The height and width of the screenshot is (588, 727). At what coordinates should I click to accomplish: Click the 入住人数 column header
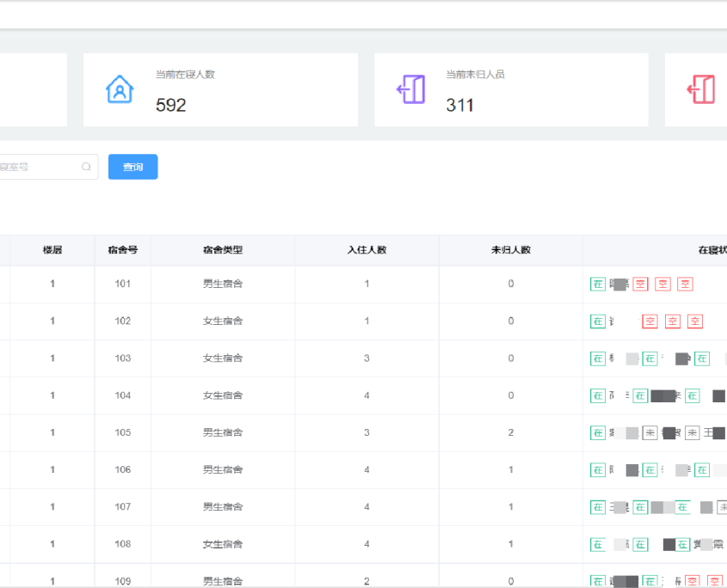(367, 250)
